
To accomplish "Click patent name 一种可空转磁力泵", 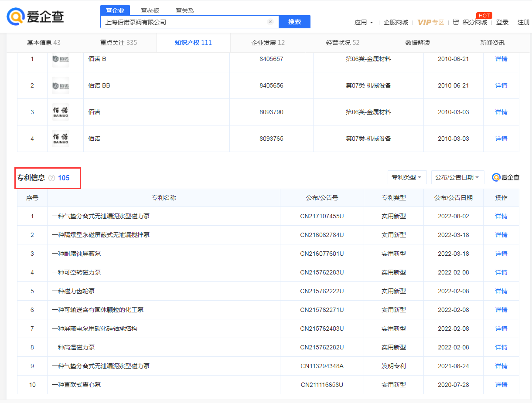I will [x=76, y=272].
